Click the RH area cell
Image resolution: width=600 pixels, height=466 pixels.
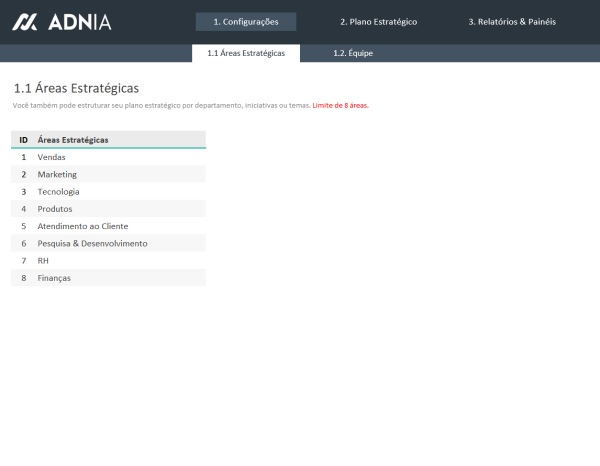[43, 260]
